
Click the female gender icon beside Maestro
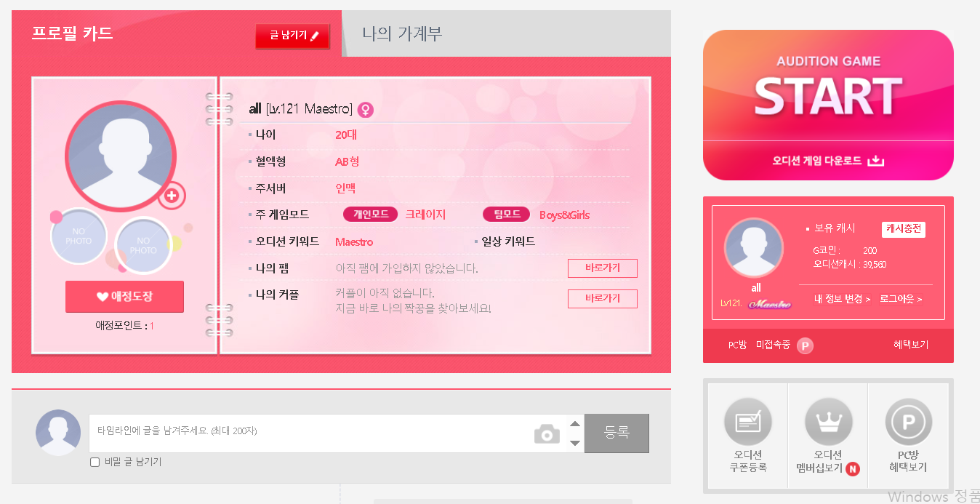(x=366, y=110)
